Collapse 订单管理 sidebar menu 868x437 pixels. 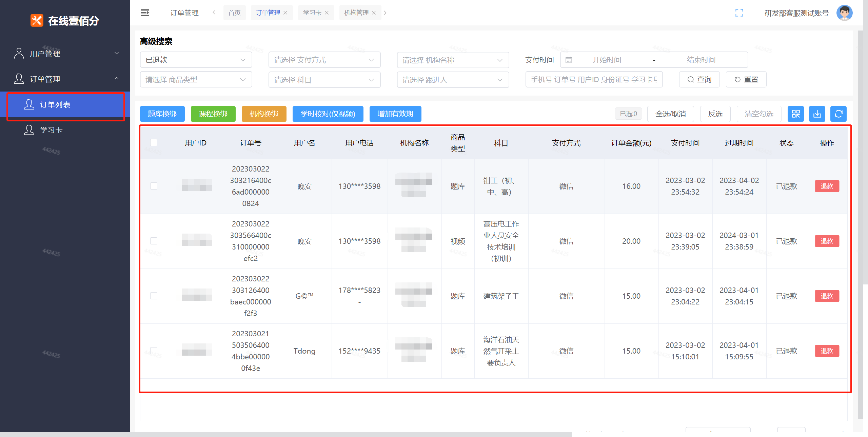(x=65, y=79)
